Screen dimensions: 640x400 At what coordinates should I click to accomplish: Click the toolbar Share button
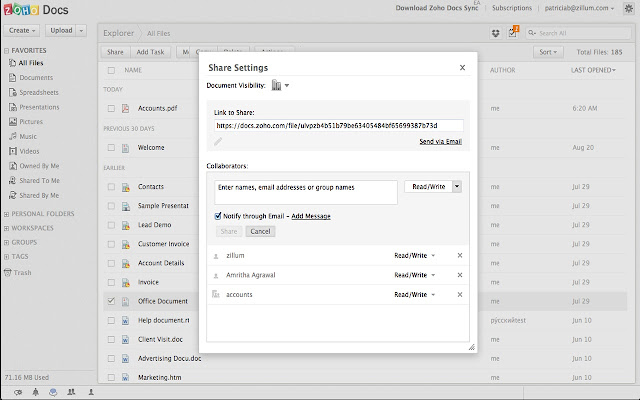pos(115,52)
